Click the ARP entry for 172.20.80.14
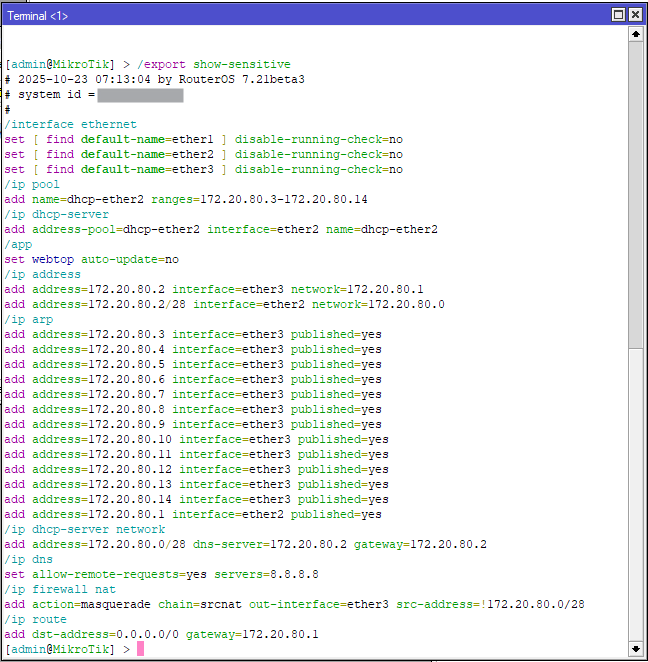648x662 pixels. [x=196, y=499]
